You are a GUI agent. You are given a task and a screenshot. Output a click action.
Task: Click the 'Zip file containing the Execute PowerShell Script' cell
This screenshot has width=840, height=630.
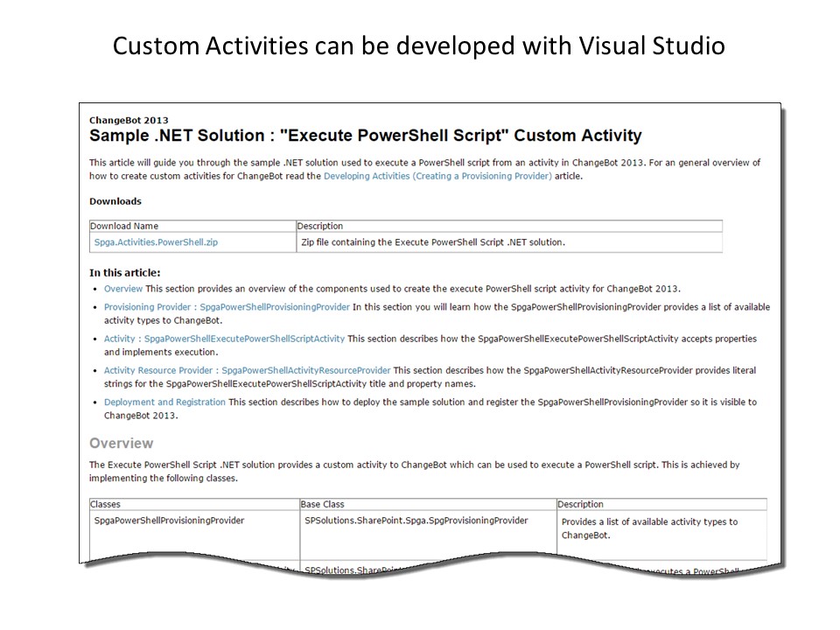pyautogui.click(x=509, y=242)
